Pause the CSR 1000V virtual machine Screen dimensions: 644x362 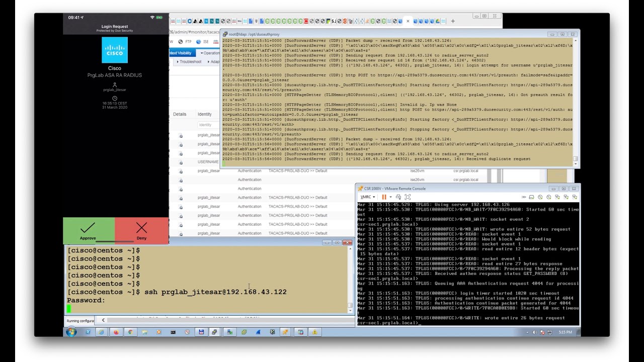[384, 197]
